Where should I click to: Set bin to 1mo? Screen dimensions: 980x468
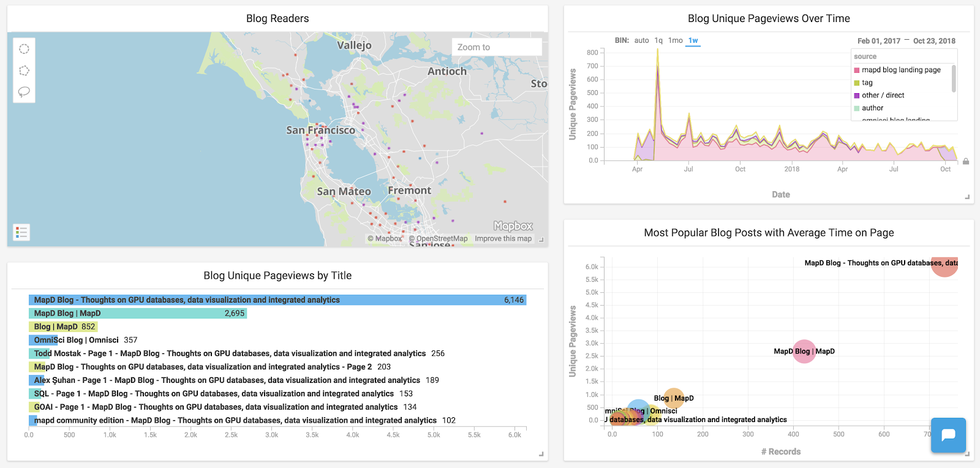[x=675, y=40]
